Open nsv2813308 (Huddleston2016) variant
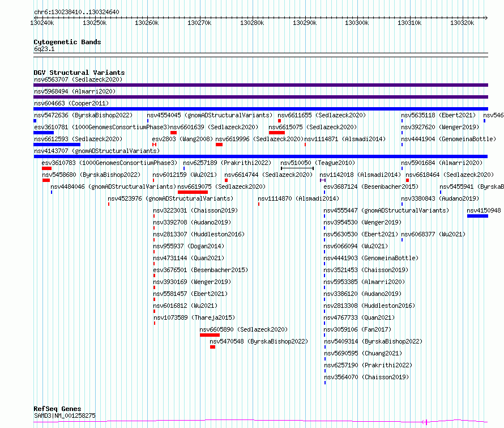This screenshot has height=428, width=504. 369,306
